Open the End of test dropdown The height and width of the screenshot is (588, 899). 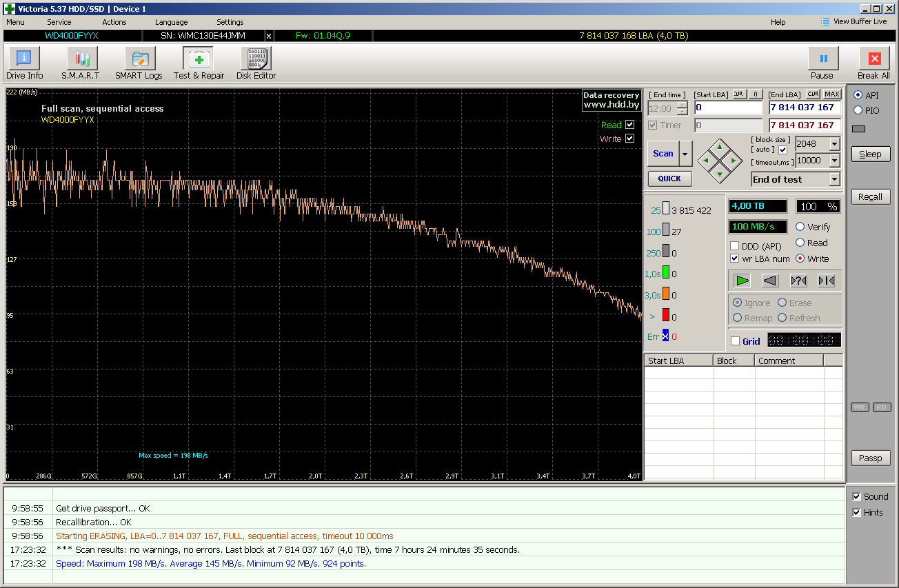(834, 179)
